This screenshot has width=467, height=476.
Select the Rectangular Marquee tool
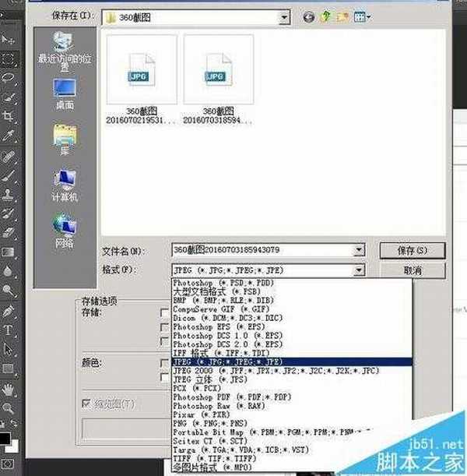tap(7, 58)
